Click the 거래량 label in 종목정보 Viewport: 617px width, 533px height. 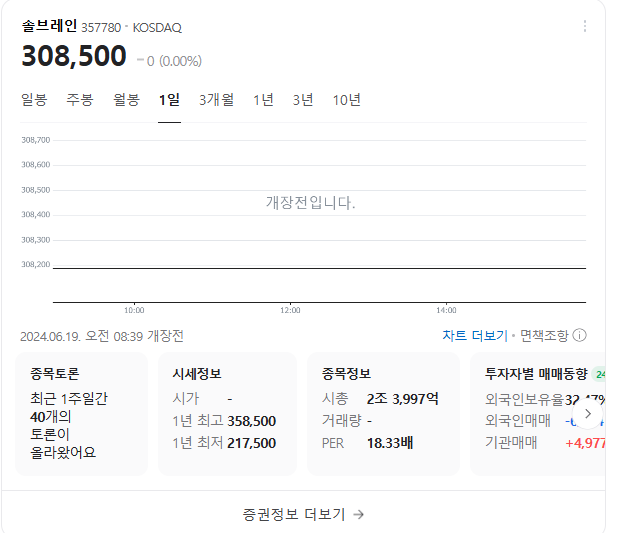[x=342, y=421]
